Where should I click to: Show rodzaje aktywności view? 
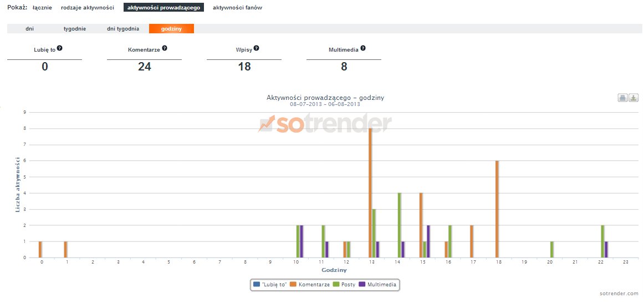pos(88,8)
